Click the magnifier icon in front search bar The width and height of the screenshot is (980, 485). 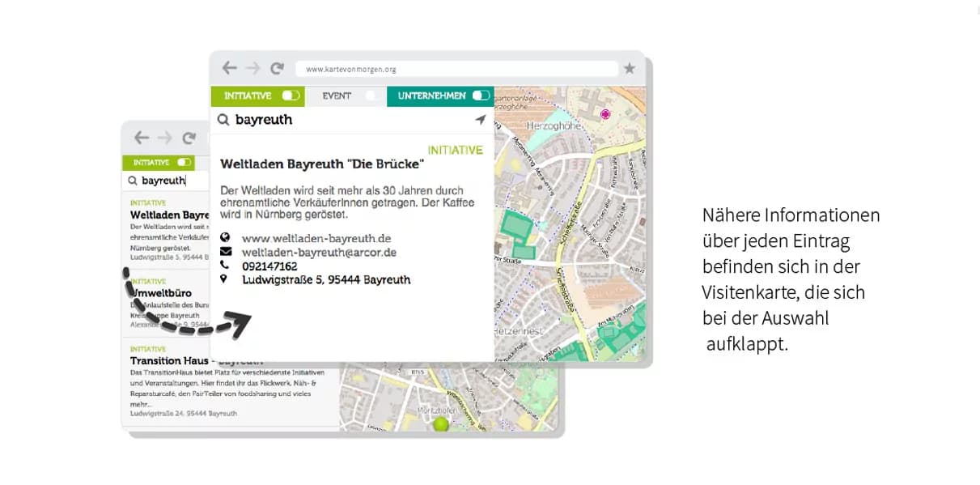(x=223, y=120)
